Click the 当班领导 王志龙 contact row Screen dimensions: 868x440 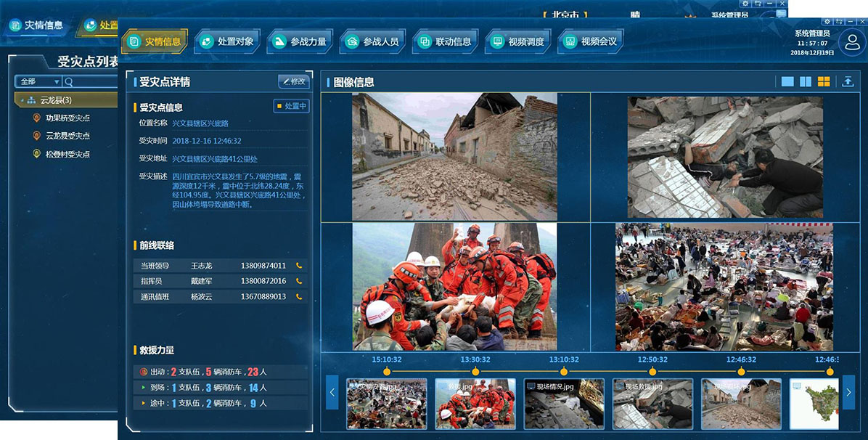[221, 266]
